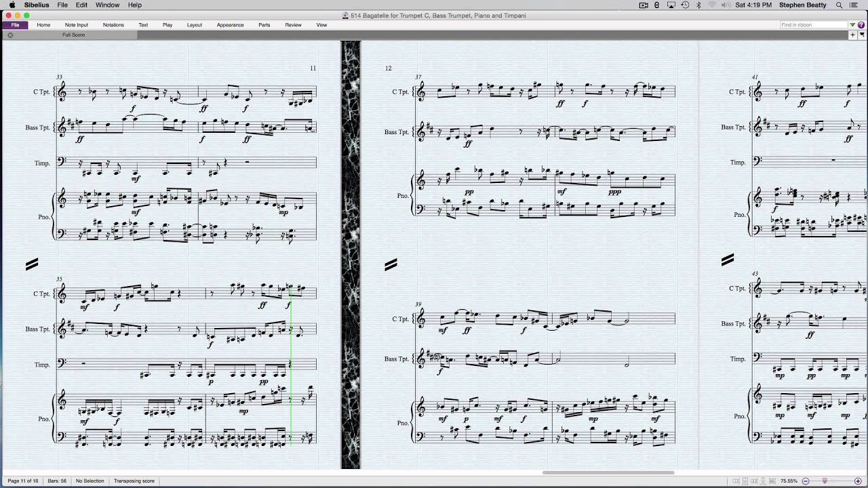
Task: Click page number 11 on score
Action: click(x=313, y=68)
